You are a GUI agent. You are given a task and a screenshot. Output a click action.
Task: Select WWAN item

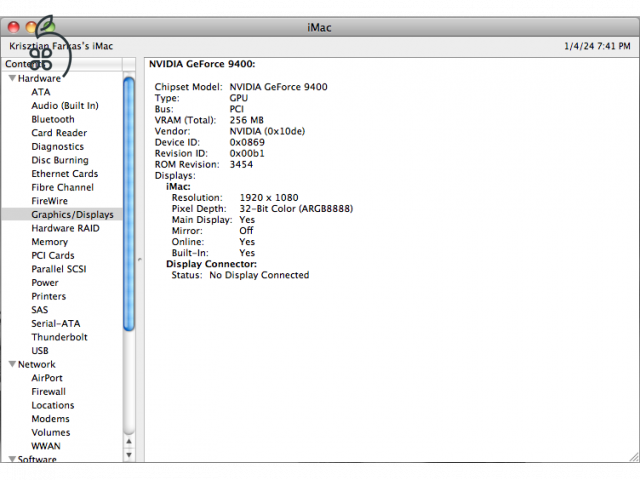46,446
